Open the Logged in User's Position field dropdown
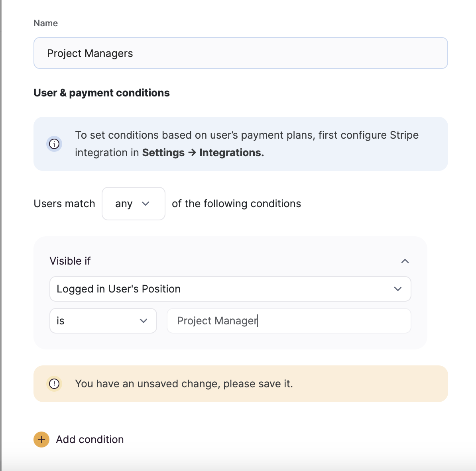This screenshot has width=476, height=471. 230,289
